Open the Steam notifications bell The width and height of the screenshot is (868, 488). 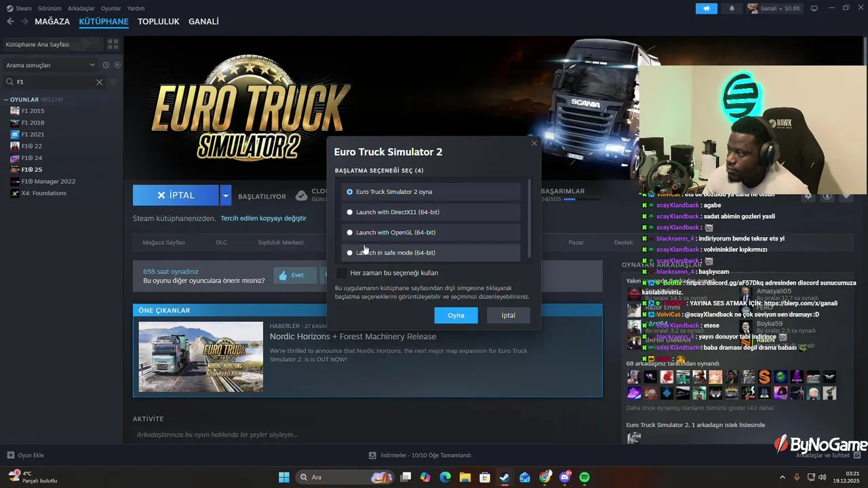click(x=732, y=8)
